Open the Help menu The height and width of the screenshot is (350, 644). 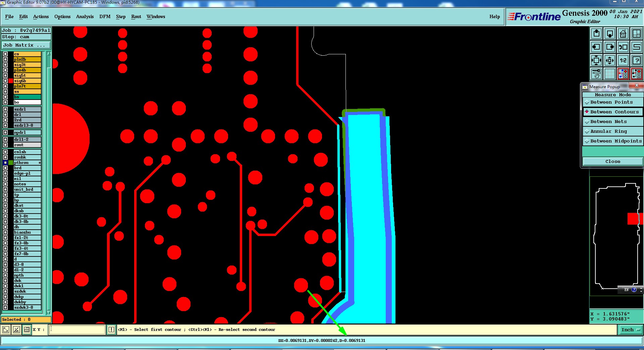tap(494, 16)
